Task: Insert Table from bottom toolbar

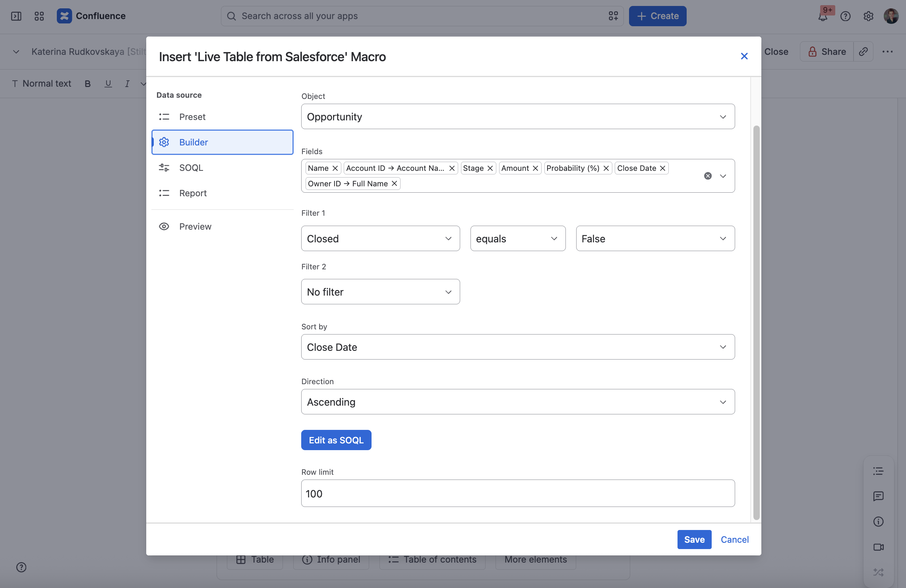Action: point(255,559)
